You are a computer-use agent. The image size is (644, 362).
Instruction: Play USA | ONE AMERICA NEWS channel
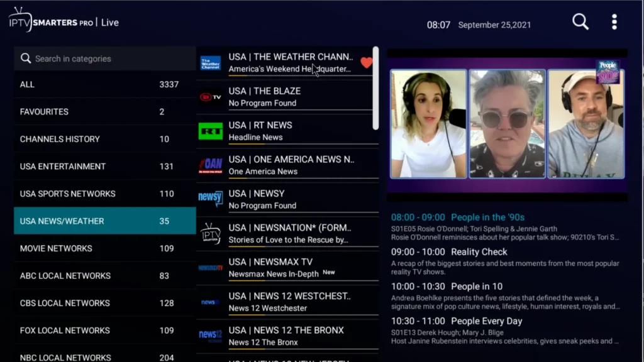point(287,165)
